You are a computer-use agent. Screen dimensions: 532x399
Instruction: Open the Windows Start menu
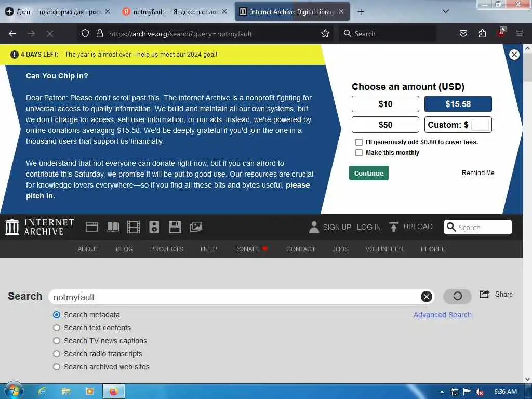click(x=14, y=391)
